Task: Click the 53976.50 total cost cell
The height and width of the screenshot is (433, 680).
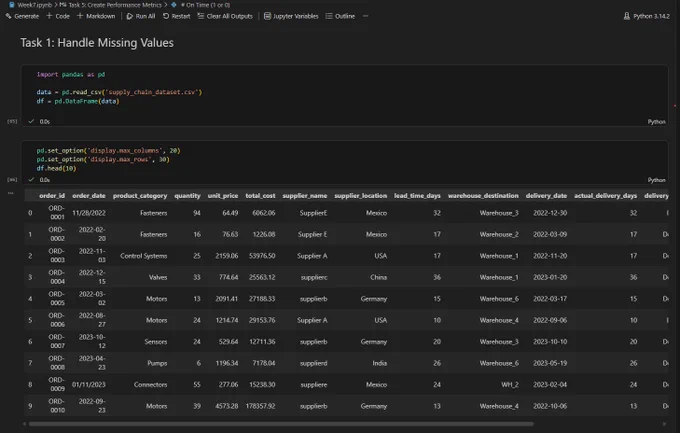Action: pos(262,256)
